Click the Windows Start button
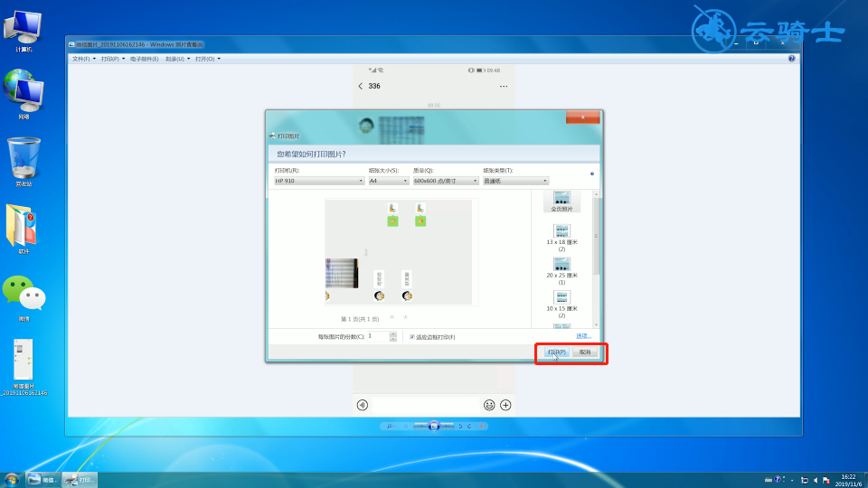This screenshot has height=488, width=868. [12, 480]
